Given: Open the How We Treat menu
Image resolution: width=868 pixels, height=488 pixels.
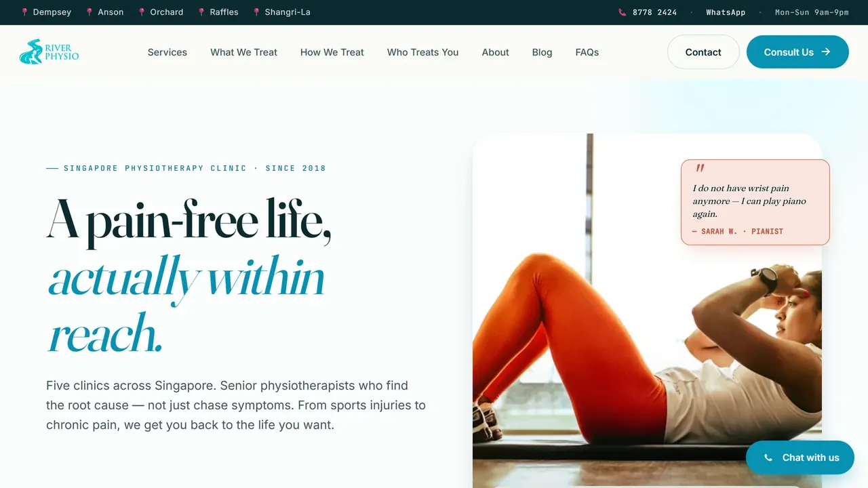Looking at the screenshot, I should click(332, 52).
